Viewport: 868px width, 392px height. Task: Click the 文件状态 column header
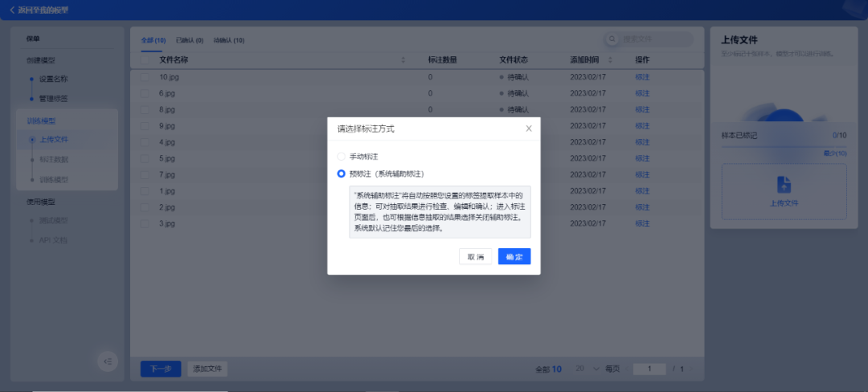[514, 59]
